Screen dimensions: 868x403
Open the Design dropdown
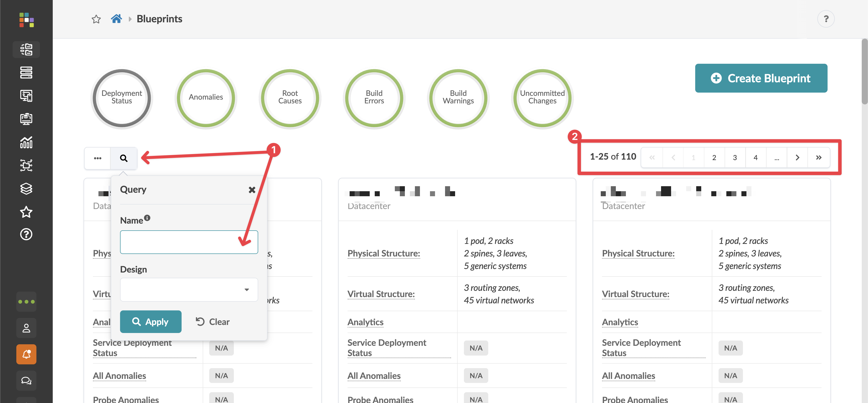(x=189, y=290)
